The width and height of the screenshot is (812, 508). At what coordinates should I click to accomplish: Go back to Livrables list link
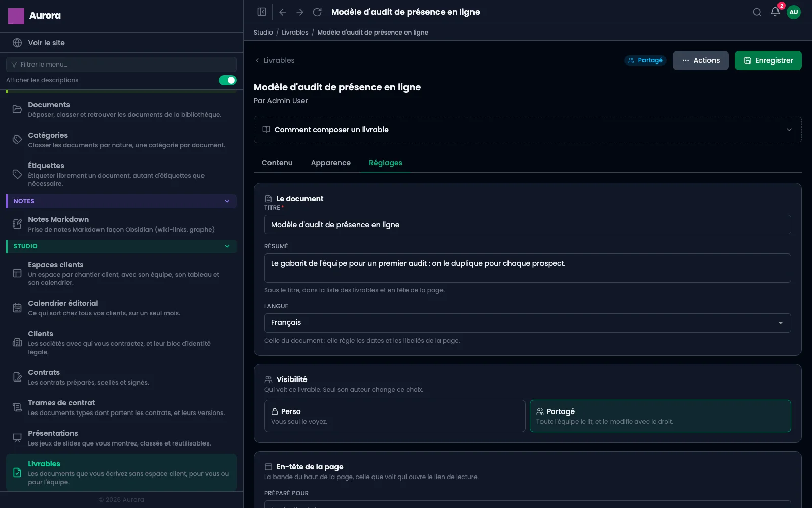pyautogui.click(x=275, y=60)
